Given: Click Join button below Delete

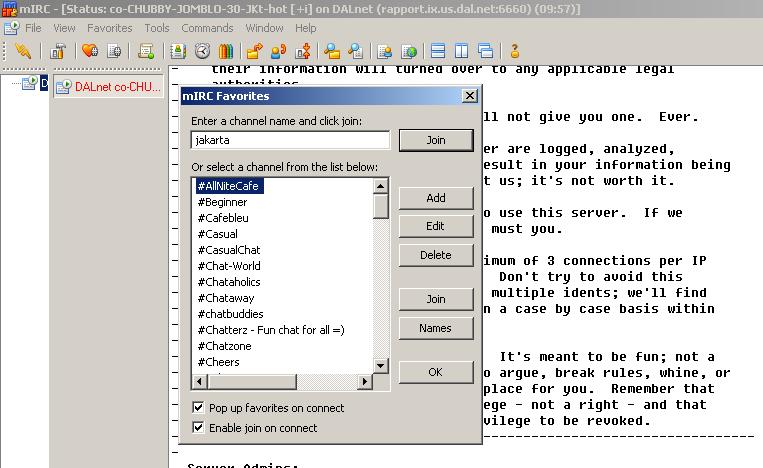Looking at the screenshot, I should pyautogui.click(x=436, y=299).
